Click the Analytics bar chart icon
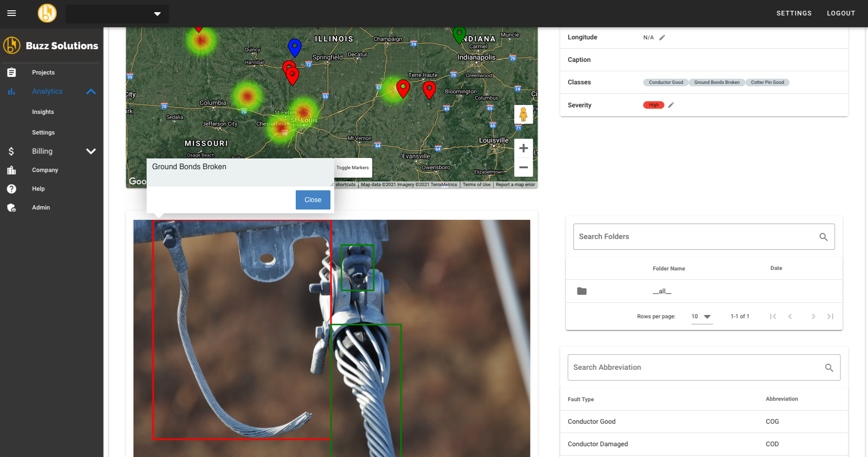The height and width of the screenshot is (457, 868). (12, 91)
